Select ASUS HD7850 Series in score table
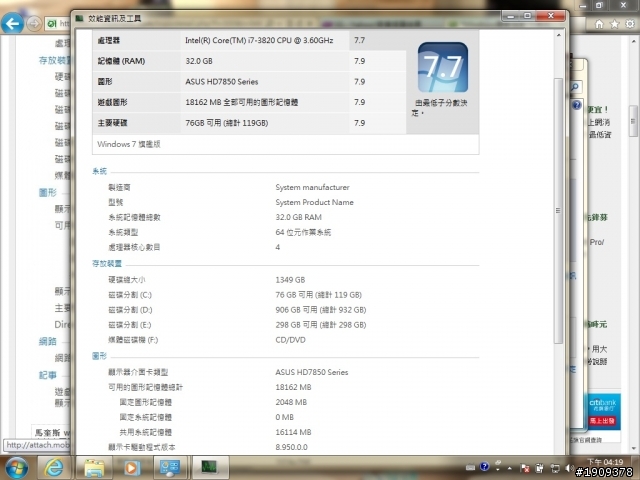The image size is (640, 480). [x=222, y=82]
